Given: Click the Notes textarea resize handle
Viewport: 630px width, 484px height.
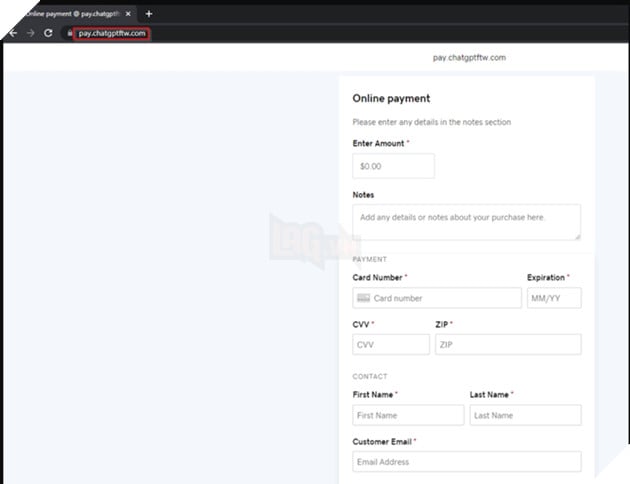Looking at the screenshot, I should [x=577, y=237].
